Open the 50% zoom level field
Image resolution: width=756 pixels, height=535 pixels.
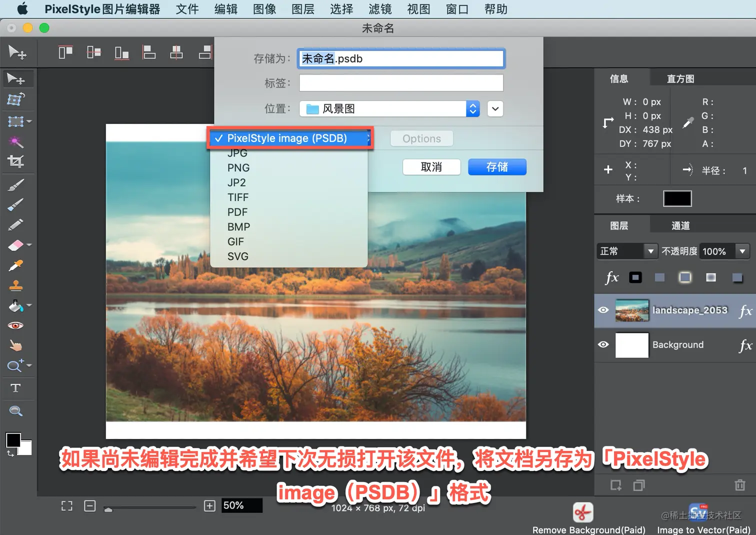coord(241,505)
